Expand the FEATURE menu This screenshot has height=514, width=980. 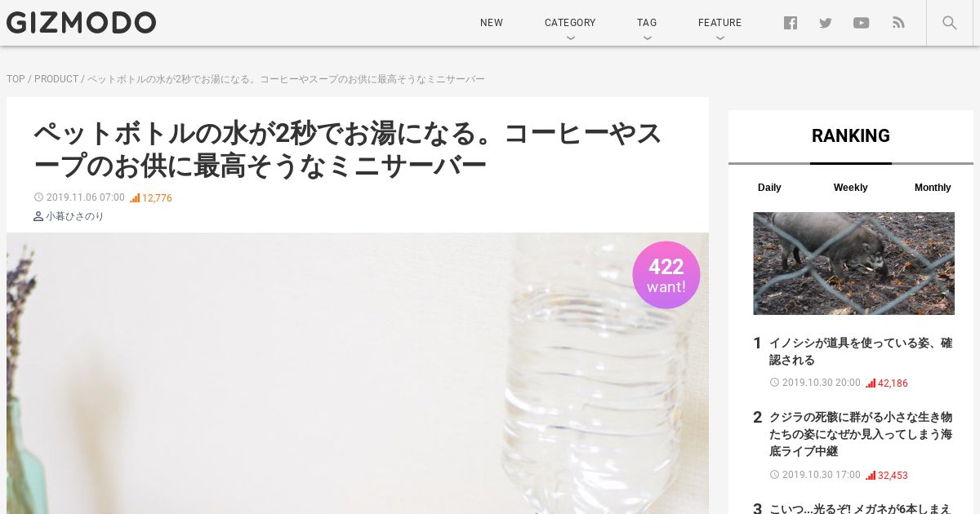tap(719, 23)
